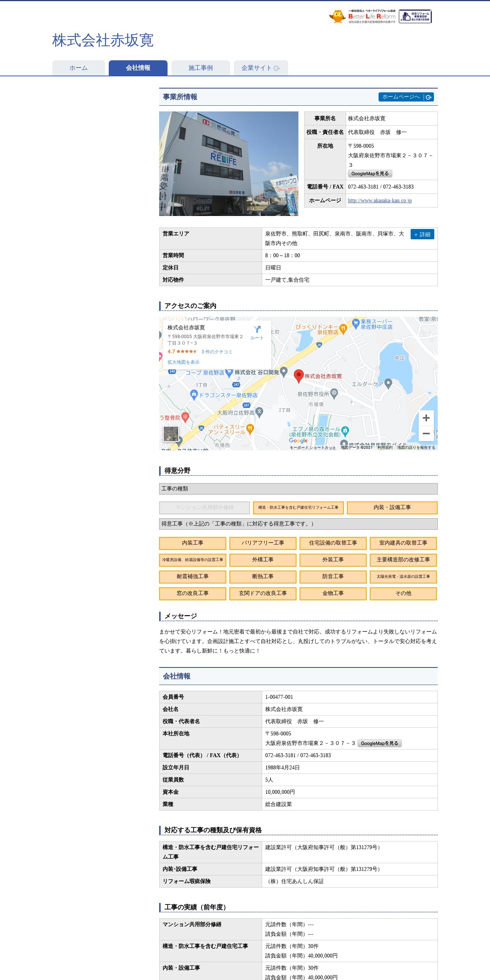The width and height of the screenshot is (490, 980).
Task: Click the 主要構造部の改修工事 button
Action: coord(403,560)
